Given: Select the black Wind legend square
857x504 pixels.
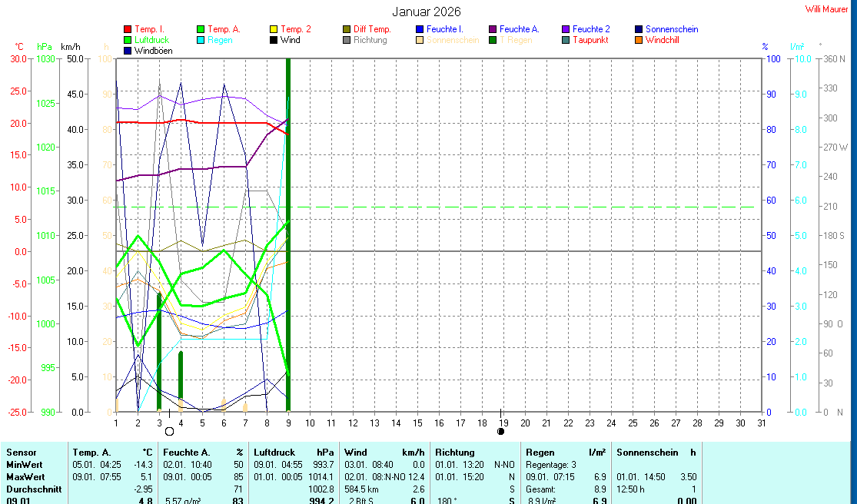Looking at the screenshot, I should coord(274,40).
